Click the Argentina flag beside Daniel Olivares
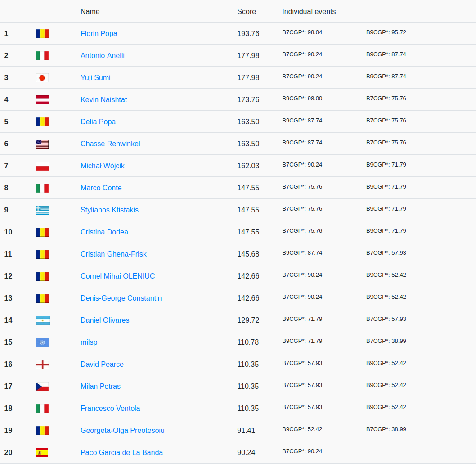 click(x=42, y=320)
